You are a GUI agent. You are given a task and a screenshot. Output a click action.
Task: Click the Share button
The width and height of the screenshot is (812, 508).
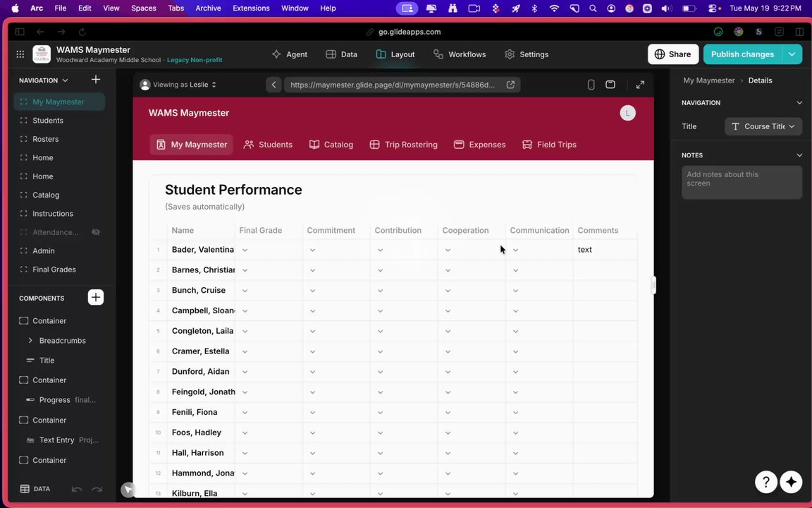coord(672,54)
